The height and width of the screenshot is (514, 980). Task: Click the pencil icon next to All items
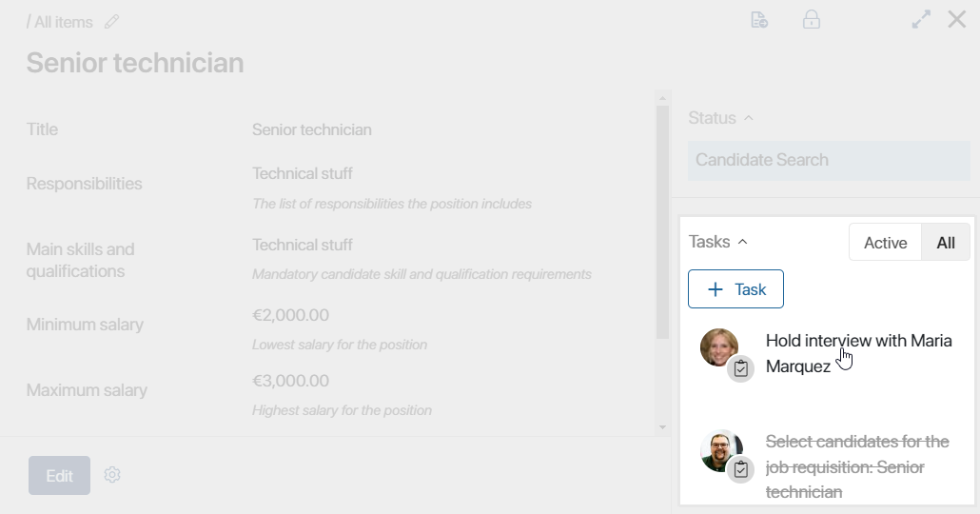[x=112, y=23]
